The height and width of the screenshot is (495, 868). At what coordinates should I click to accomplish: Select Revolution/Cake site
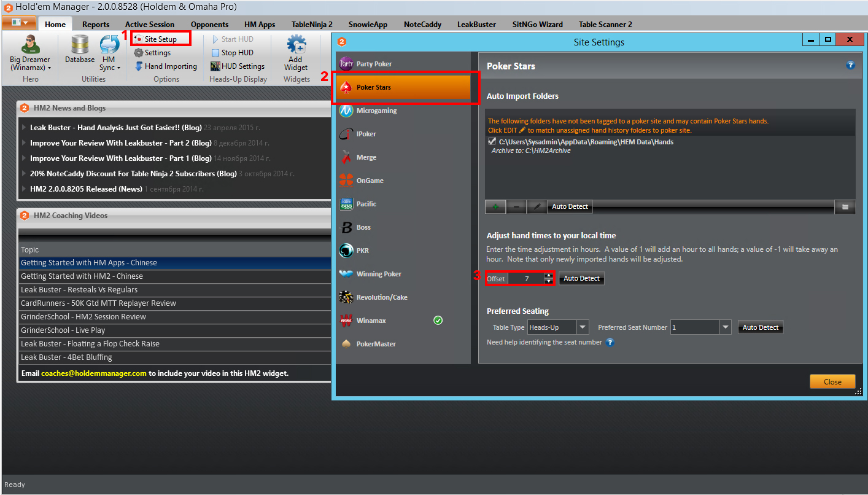[403, 297]
